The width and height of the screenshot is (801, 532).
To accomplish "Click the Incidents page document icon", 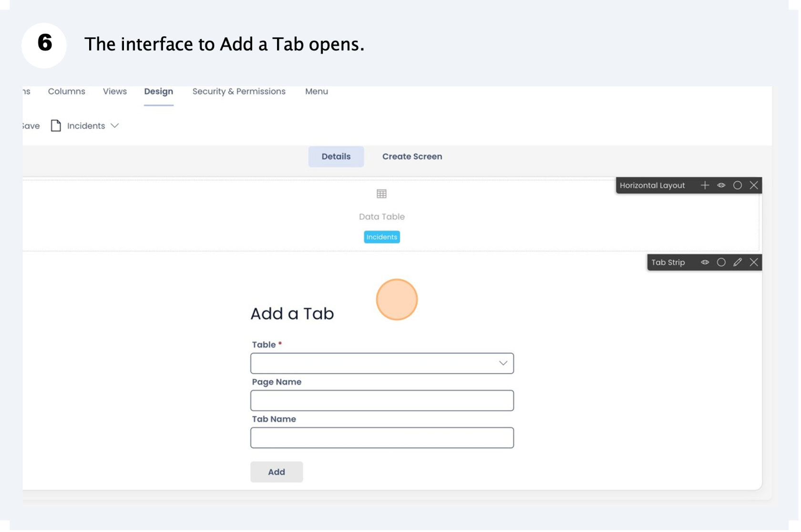I will pos(56,126).
